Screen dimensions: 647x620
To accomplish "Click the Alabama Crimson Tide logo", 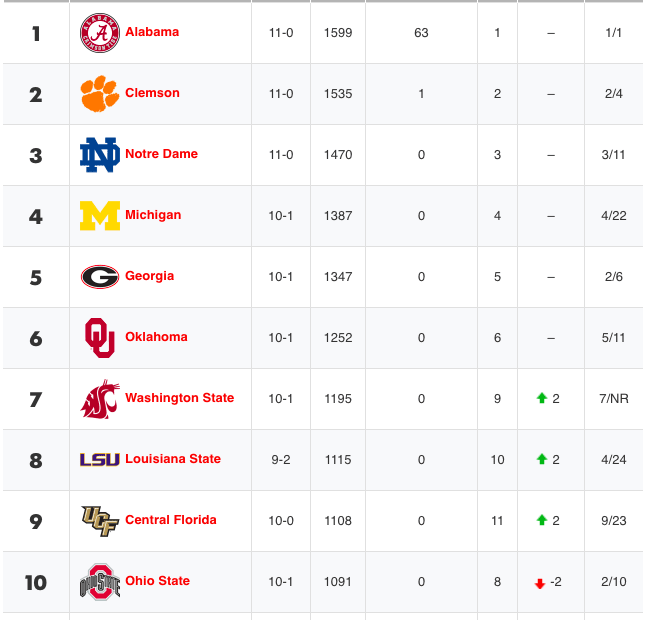I will point(100,33).
